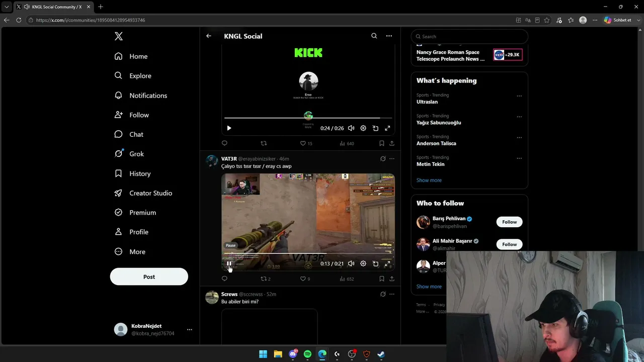Reply to the Kick clip post

pos(224,143)
